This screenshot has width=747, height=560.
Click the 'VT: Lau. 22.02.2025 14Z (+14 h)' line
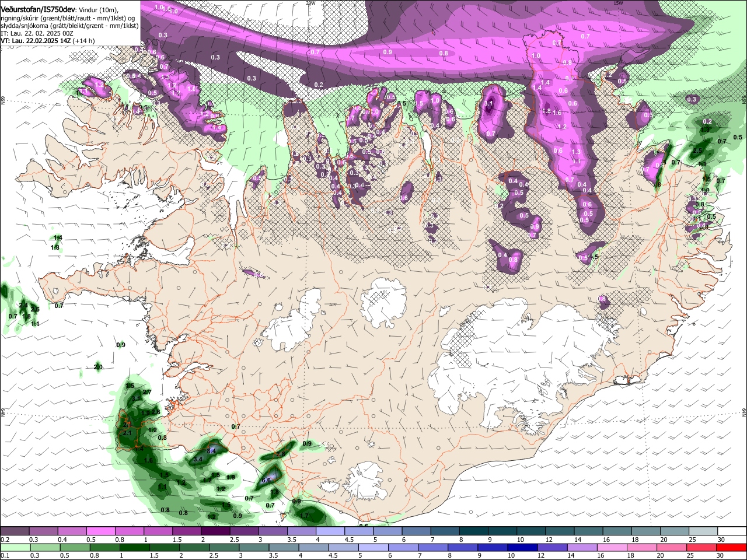[x=48, y=41]
